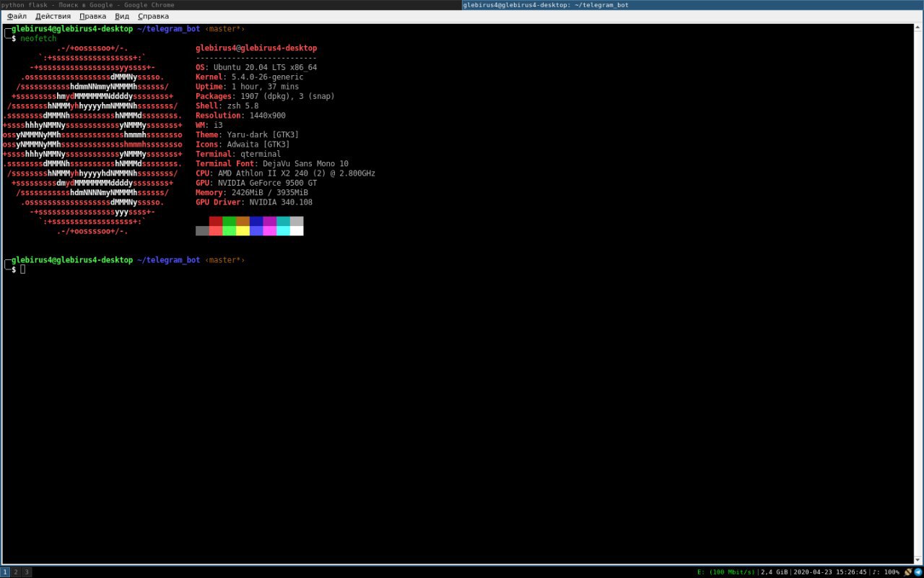Image resolution: width=924 pixels, height=578 pixels.
Task: Open the Правка menu
Action: coord(92,16)
